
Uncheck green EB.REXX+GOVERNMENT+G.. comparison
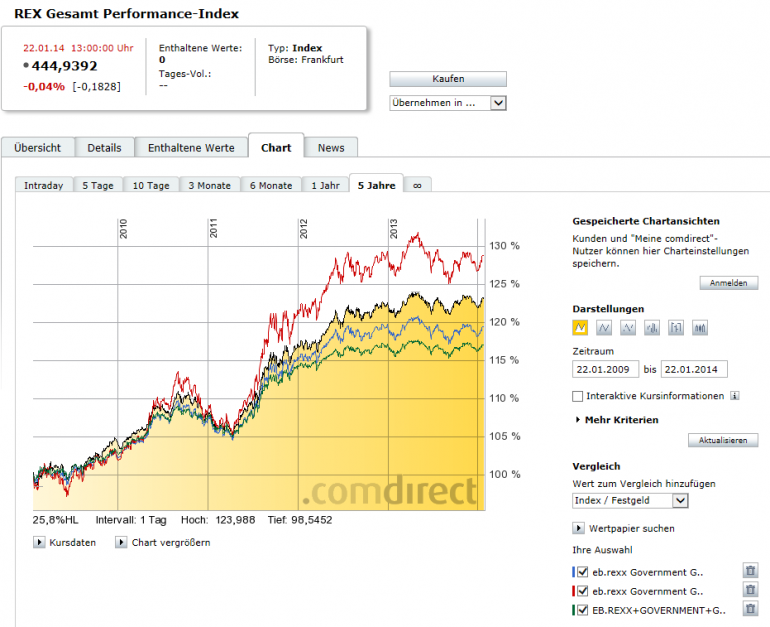(x=582, y=610)
